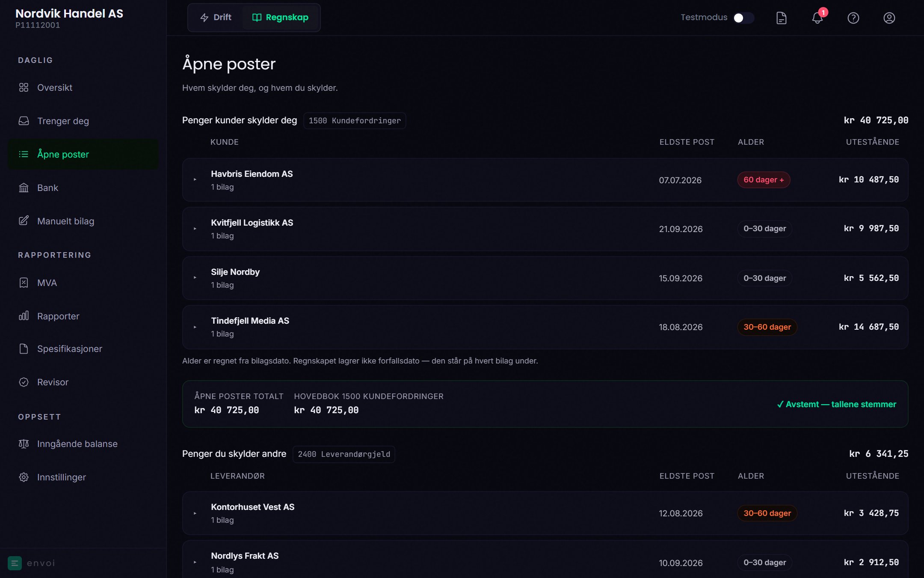Expand the Kontorhuset Vest AS row
This screenshot has width=924, height=578.
[x=545, y=513]
